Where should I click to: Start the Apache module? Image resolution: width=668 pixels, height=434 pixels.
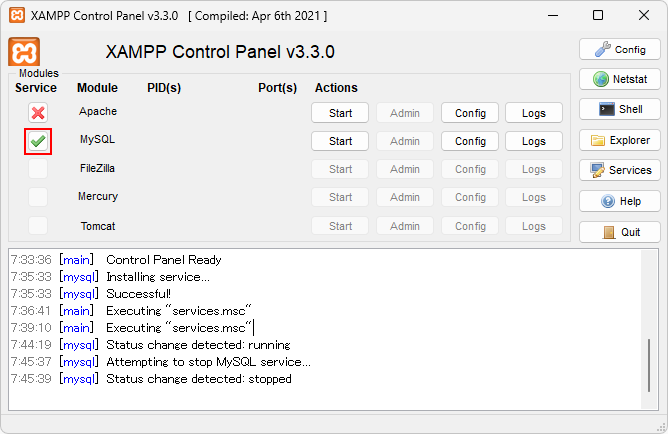340,113
